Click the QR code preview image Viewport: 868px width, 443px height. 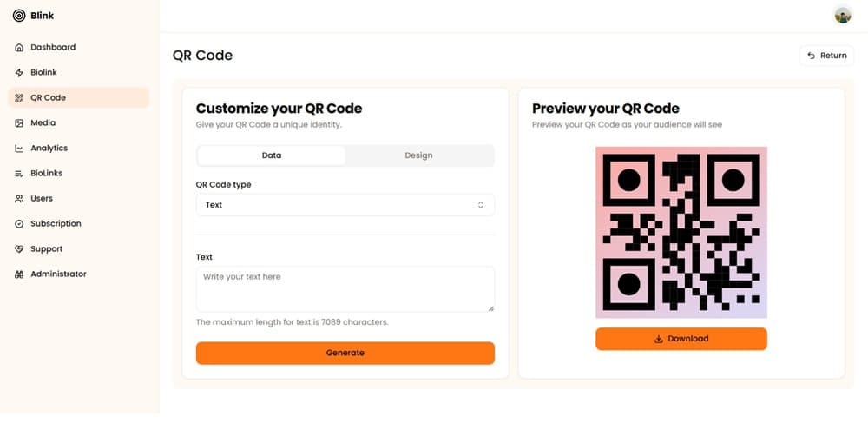tap(681, 232)
